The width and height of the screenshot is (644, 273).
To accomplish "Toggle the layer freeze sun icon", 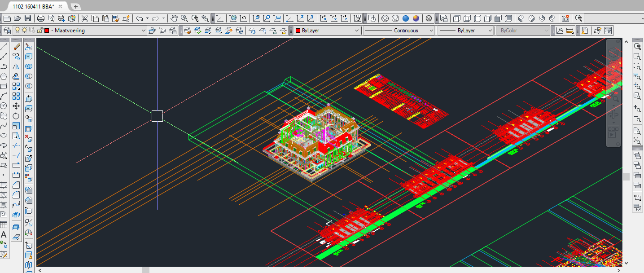I will (25, 31).
